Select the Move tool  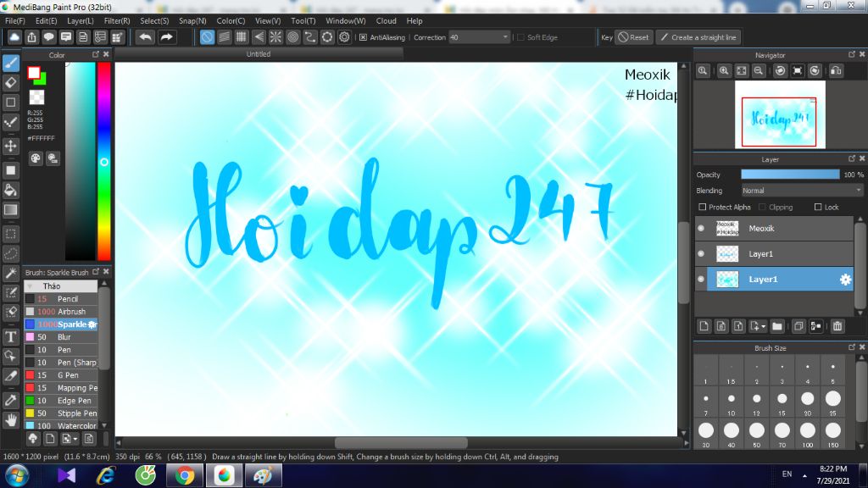10,146
